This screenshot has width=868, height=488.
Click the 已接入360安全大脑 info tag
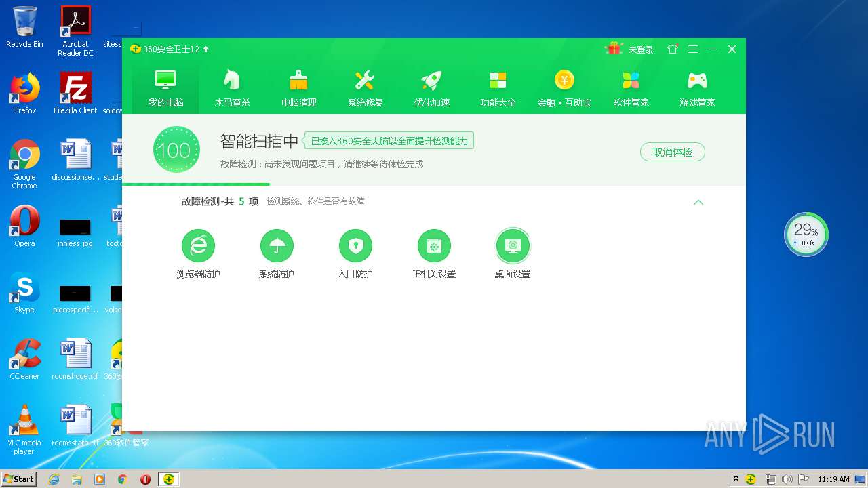coord(389,141)
